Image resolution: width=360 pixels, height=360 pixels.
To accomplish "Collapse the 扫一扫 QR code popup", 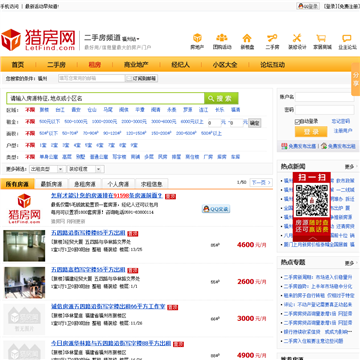I will 312,239.
